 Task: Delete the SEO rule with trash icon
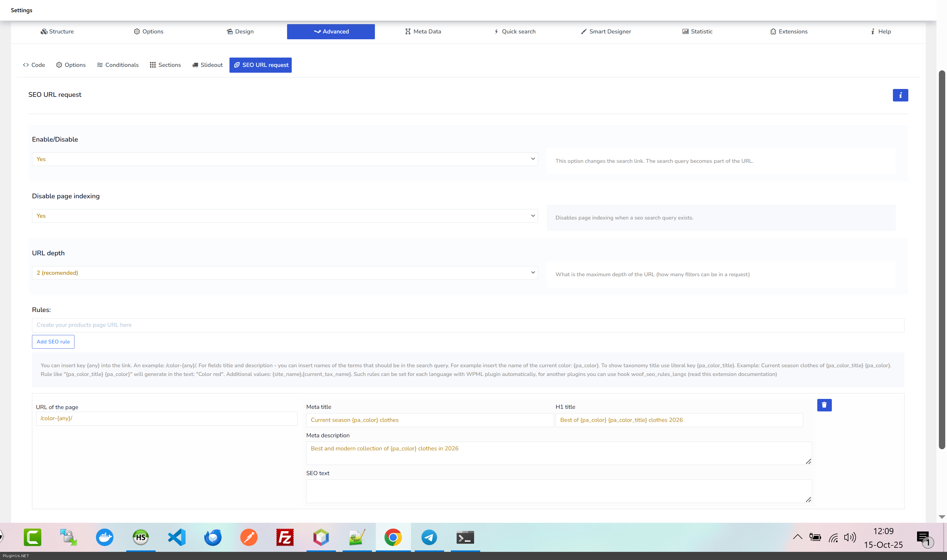click(824, 405)
